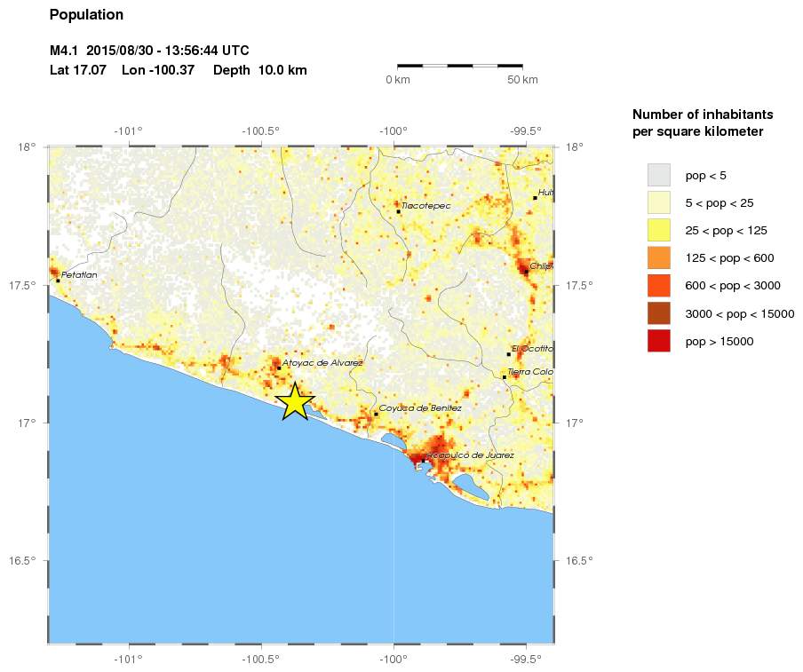Click the '17°' left latitude label
Viewport: 803px width, 672px height.
[28, 423]
